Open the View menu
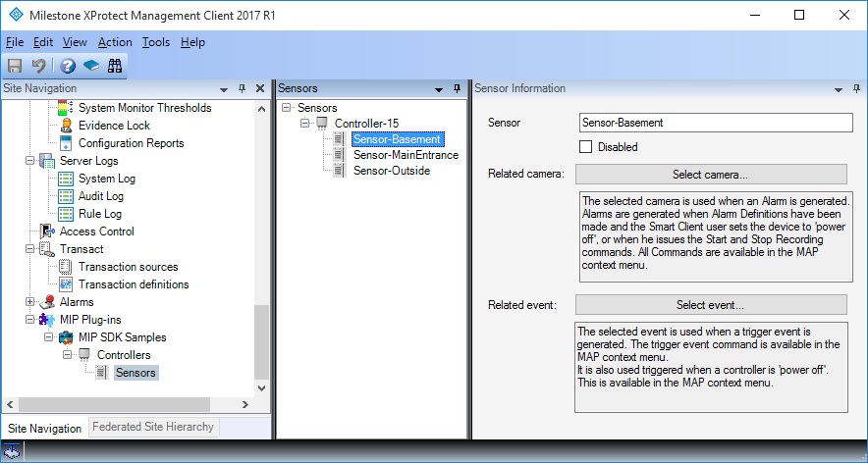The width and height of the screenshot is (868, 463). tap(75, 42)
